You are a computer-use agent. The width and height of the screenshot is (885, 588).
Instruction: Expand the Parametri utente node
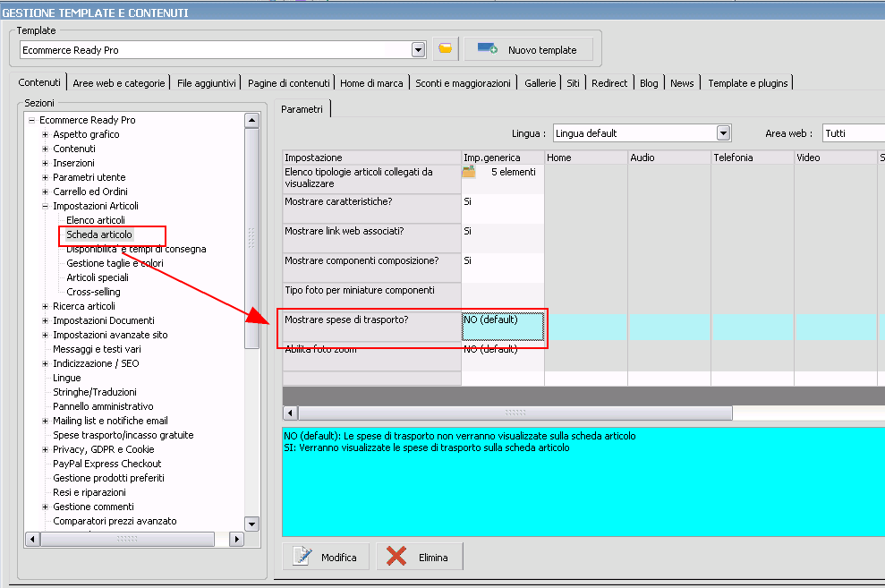pos(45,177)
